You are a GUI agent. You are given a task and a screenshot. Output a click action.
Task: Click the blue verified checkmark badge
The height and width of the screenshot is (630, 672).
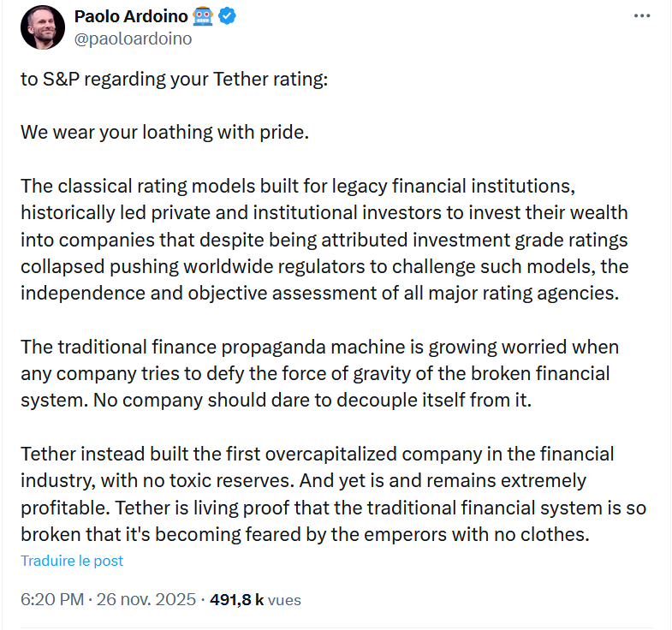point(227,16)
